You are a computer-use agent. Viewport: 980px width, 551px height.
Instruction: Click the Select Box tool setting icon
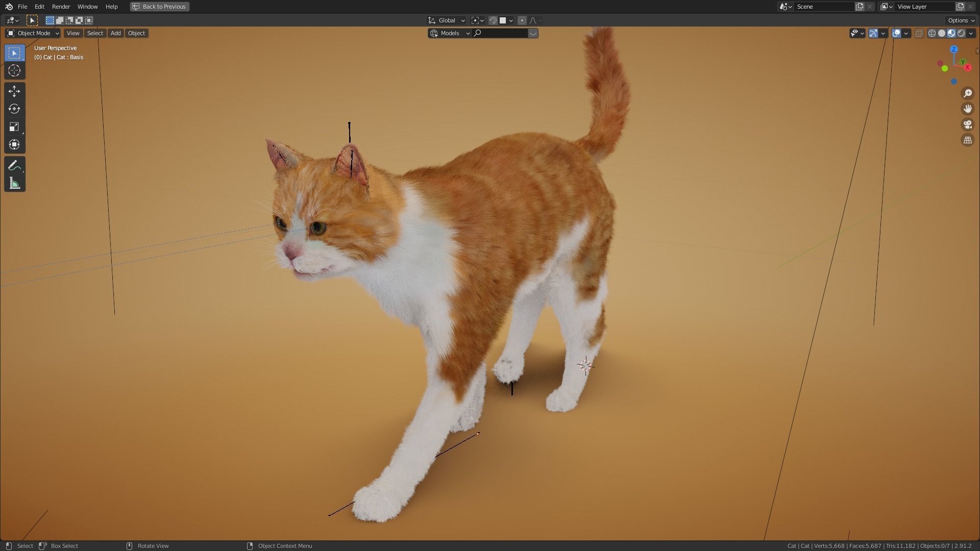[x=32, y=20]
